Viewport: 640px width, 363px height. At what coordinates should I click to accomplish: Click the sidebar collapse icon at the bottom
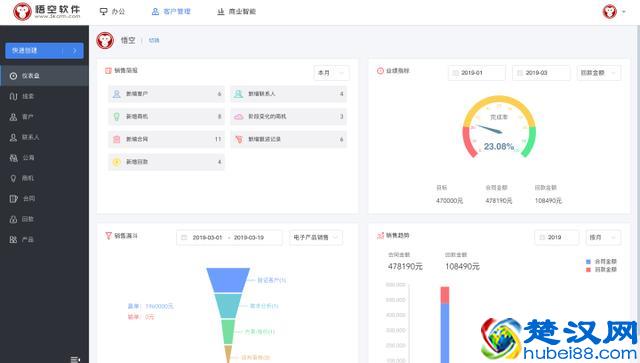pyautogui.click(x=76, y=359)
